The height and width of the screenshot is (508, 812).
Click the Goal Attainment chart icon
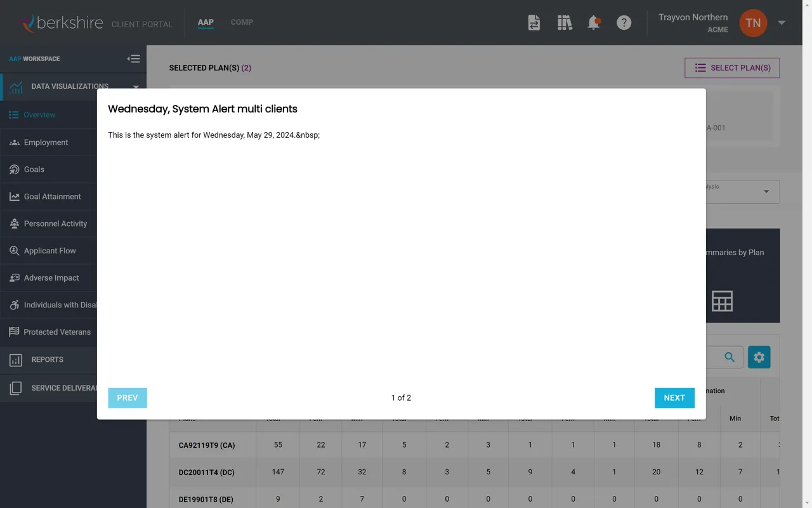click(x=14, y=196)
